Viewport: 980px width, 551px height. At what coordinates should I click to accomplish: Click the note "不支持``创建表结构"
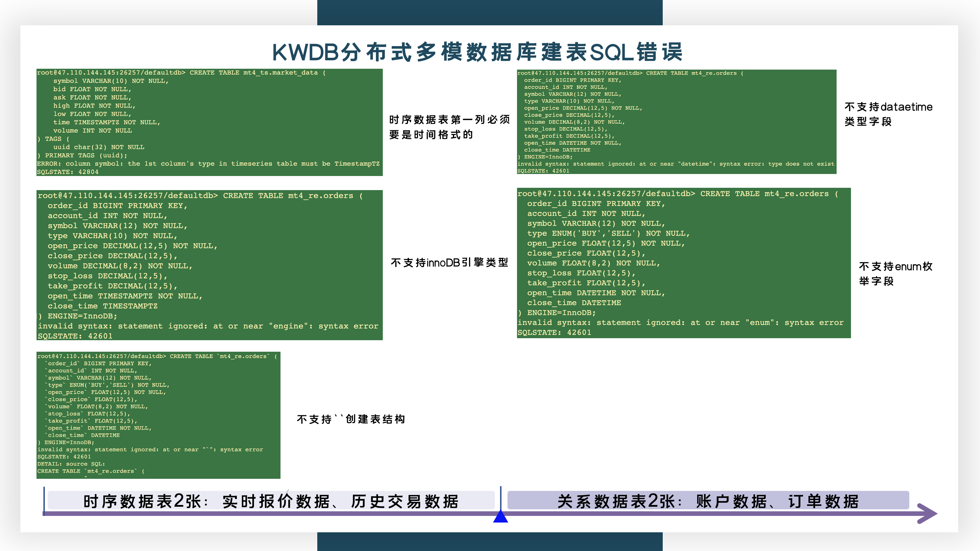pos(351,419)
